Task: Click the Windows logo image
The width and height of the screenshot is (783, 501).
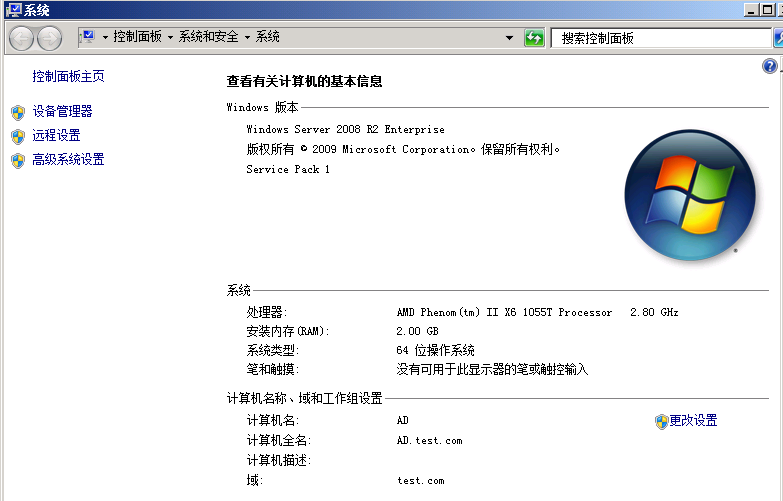Action: coord(690,195)
